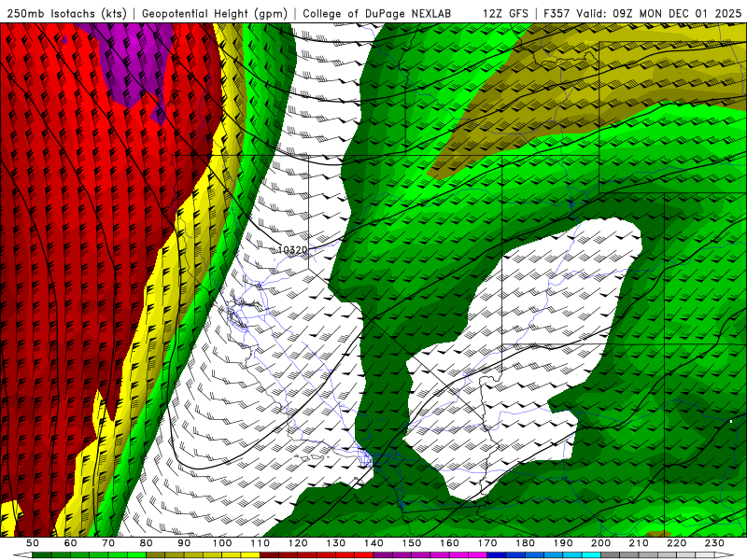This screenshot has width=747, height=560.
Task: Click the "210" legend value
Action: (x=639, y=543)
